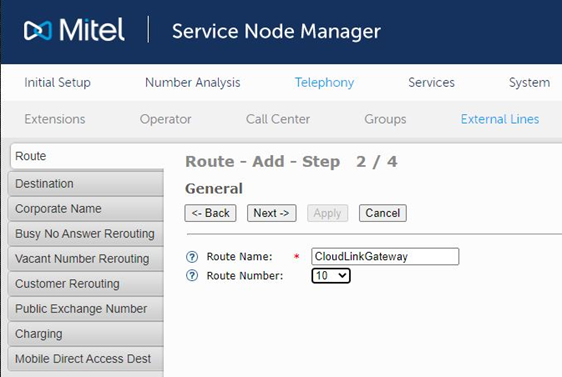This screenshot has width=562, height=377.
Task: Select Destination in the sidebar
Action: 86,184
